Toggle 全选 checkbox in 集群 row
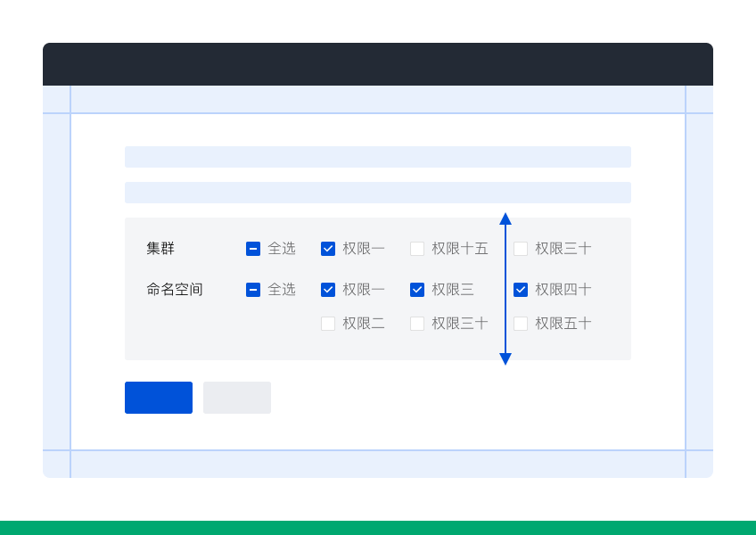Viewport: 756px width, 535px height. 253,249
